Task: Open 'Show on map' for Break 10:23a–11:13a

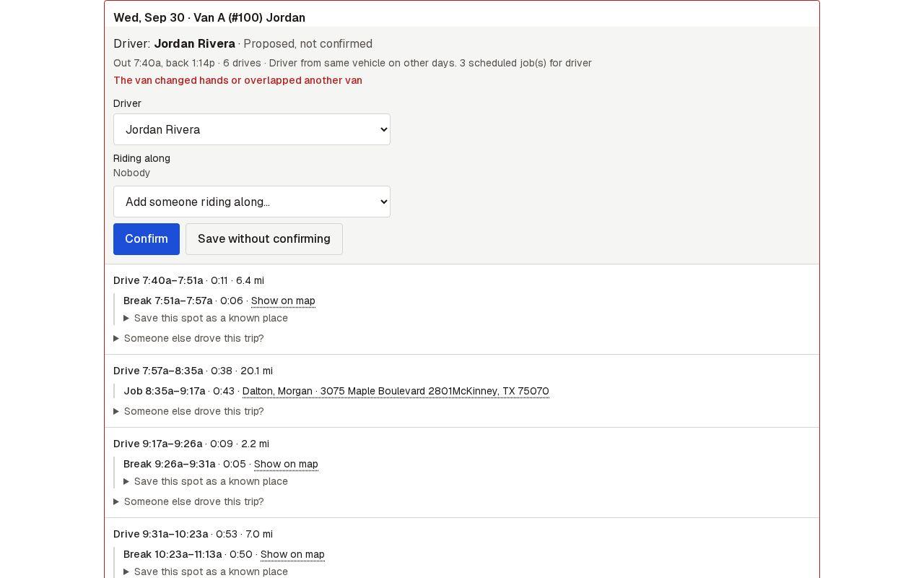Action: [292, 554]
